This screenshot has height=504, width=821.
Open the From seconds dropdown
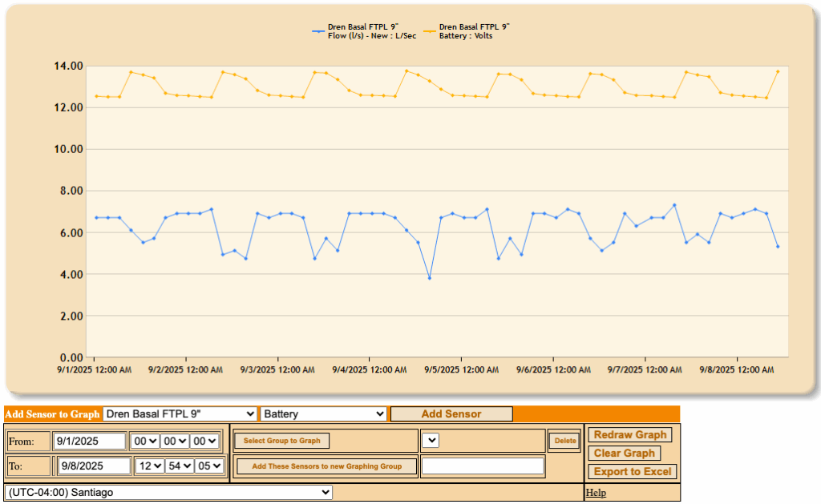tap(205, 441)
